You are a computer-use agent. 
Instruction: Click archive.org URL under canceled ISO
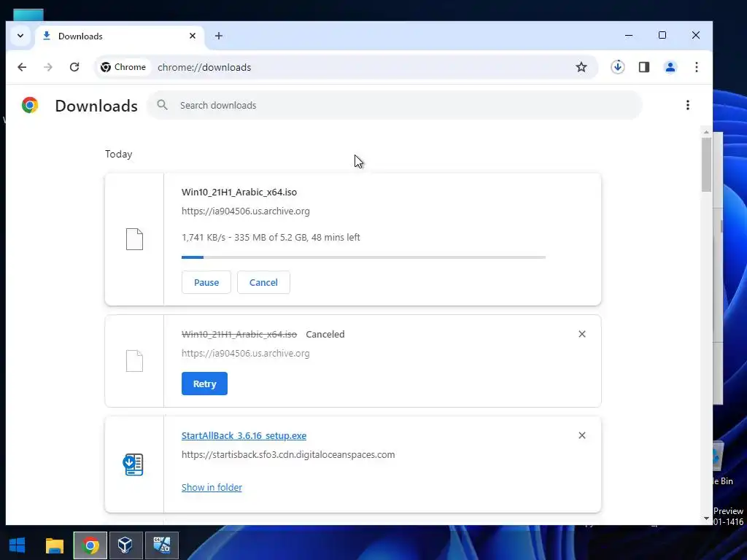(x=245, y=354)
